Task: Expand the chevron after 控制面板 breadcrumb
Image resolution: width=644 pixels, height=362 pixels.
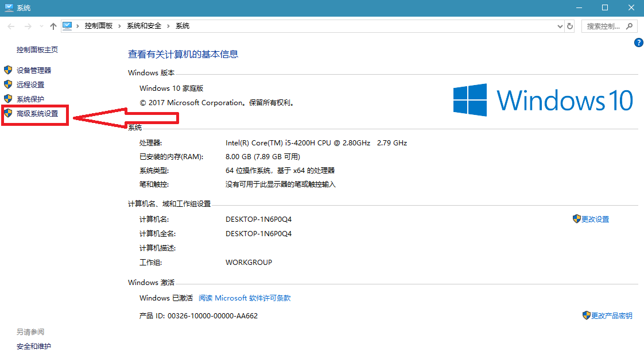Action: click(x=119, y=26)
